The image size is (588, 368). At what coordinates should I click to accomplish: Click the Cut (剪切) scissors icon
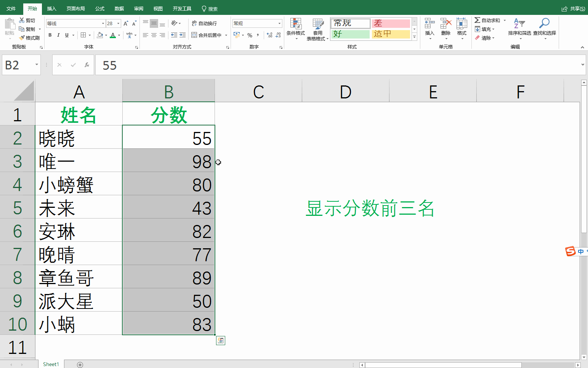tap(22, 20)
